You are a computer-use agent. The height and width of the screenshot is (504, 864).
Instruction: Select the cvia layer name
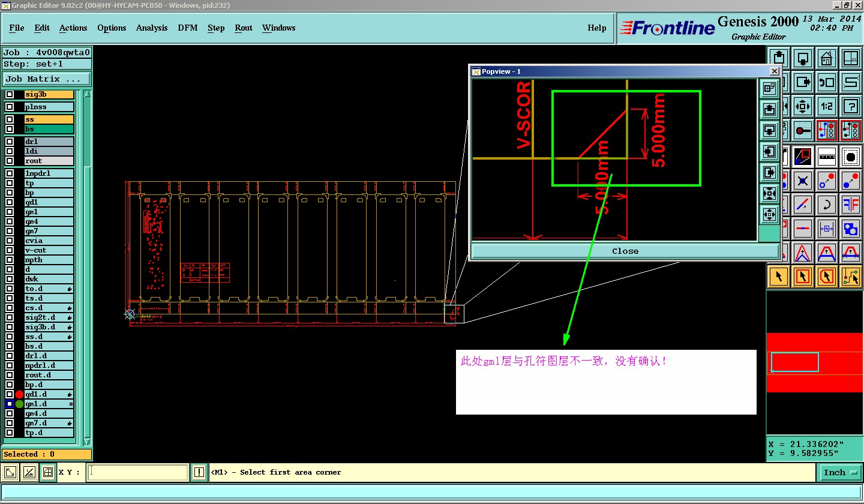[49, 241]
